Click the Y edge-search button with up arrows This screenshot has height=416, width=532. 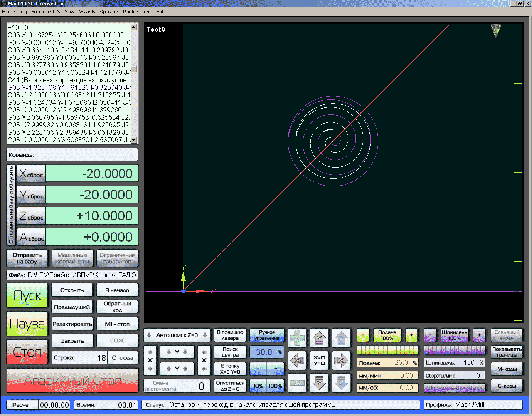pos(177,369)
